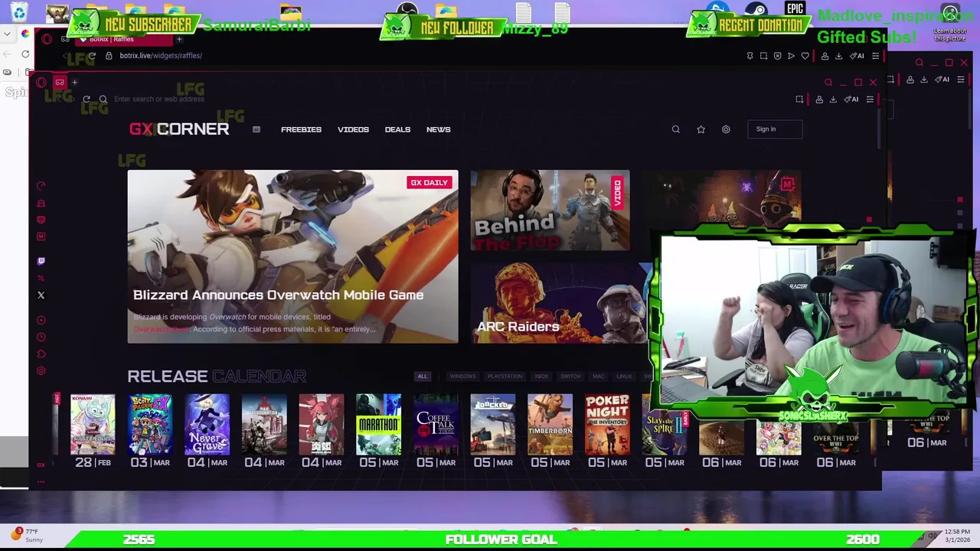The image size is (980, 551).
Task: Open the FREEBIES section of GX Corner
Action: coord(301,129)
